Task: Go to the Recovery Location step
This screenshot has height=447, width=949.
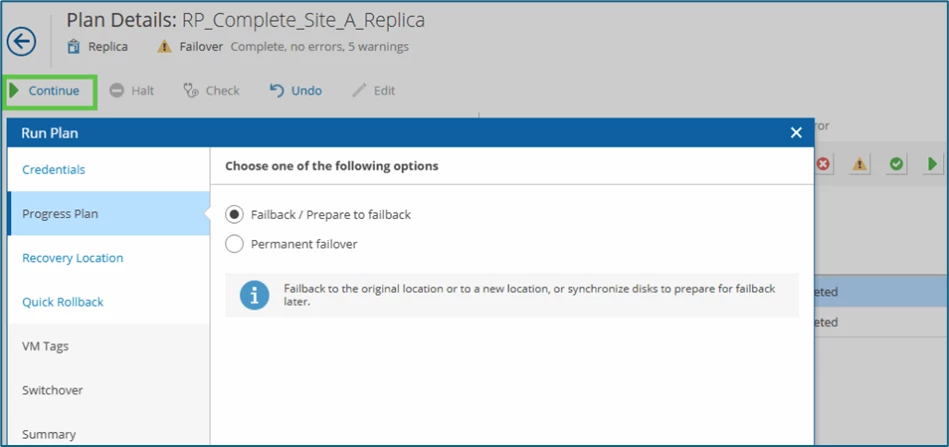Action: tap(73, 258)
